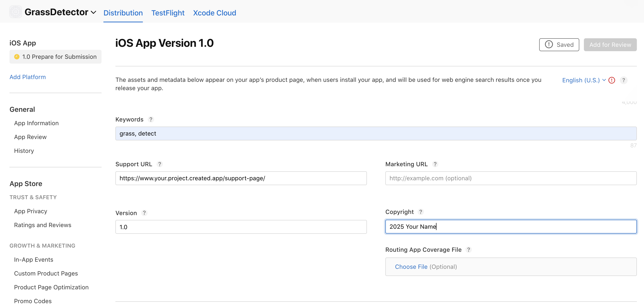Click the Add Platform link
644x308 pixels.
(x=27, y=77)
